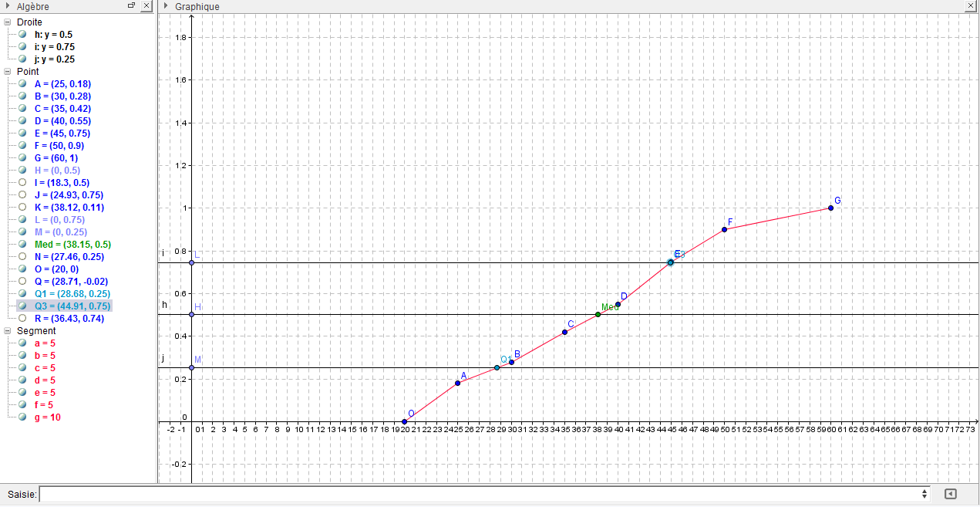Image resolution: width=980 pixels, height=507 pixels.
Task: Open the input help panel icon
Action: pos(951,494)
